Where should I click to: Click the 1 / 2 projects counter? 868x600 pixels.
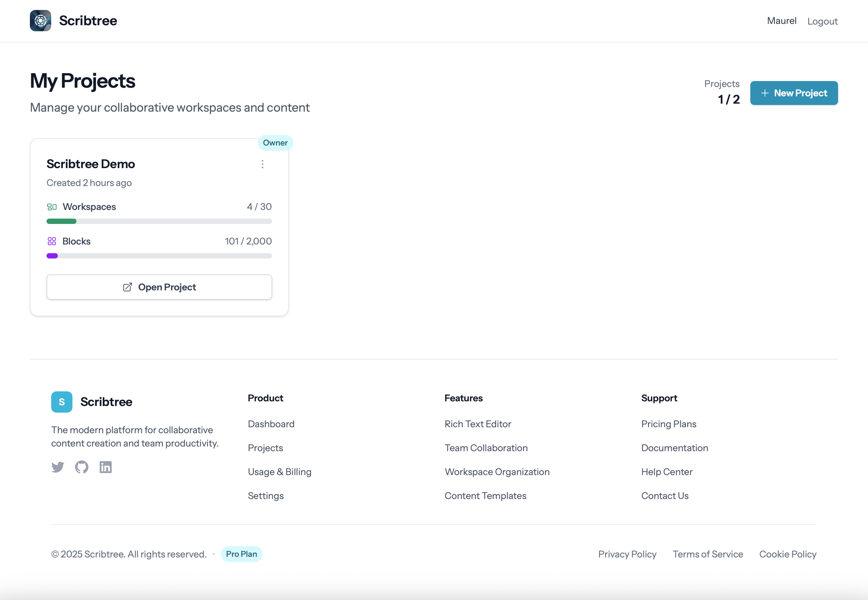click(728, 99)
